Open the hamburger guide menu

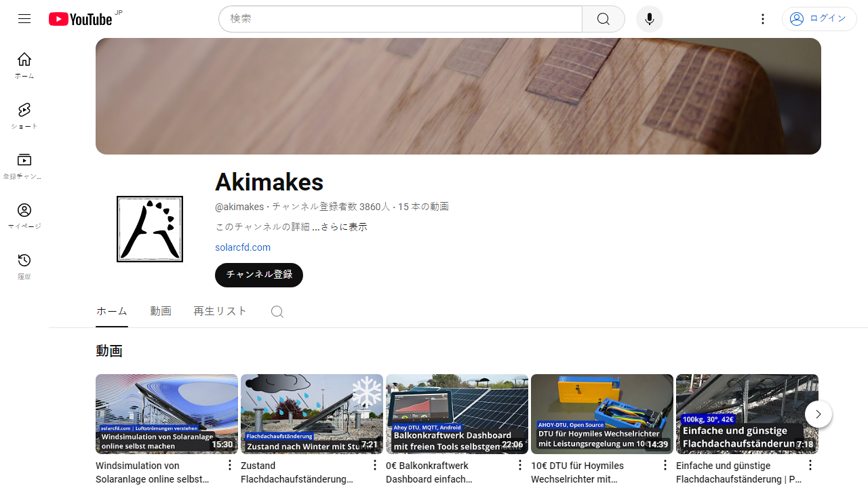pos(24,19)
